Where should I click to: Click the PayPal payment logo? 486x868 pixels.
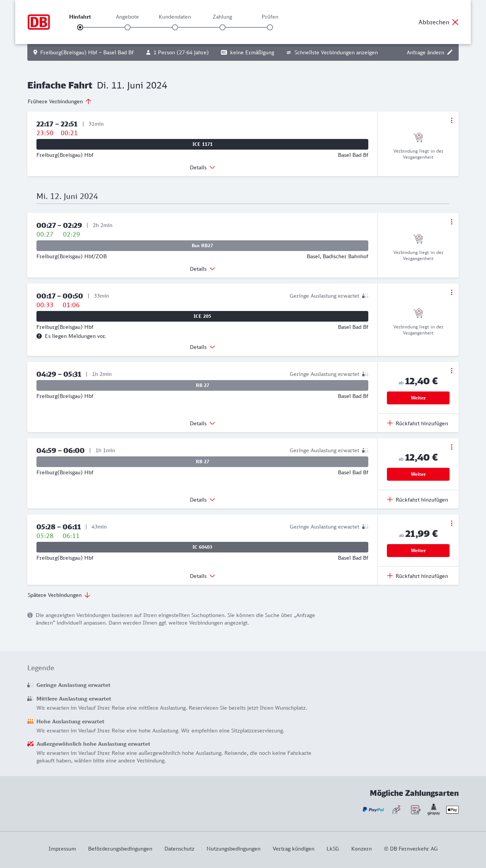point(373,810)
